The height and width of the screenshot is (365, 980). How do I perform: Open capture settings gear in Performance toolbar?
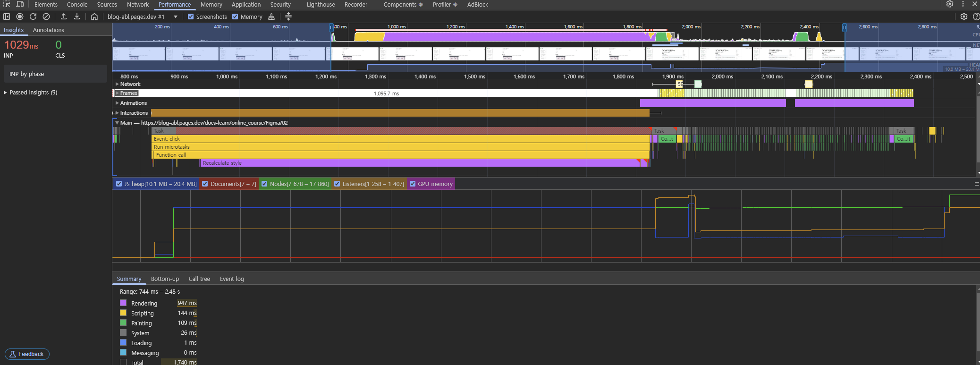pos(964,17)
